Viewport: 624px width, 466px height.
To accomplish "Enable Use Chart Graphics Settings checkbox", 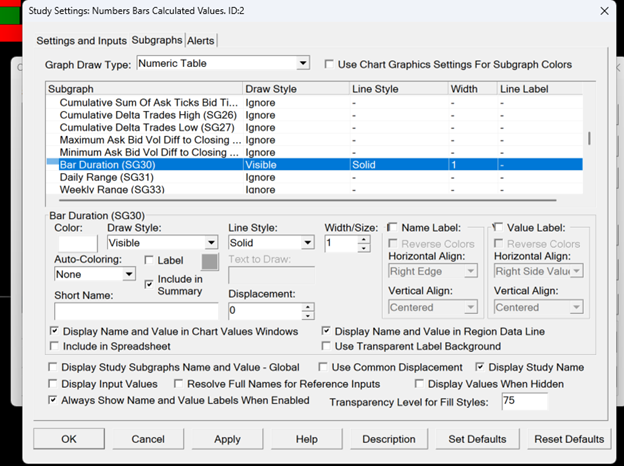I will click(x=331, y=65).
